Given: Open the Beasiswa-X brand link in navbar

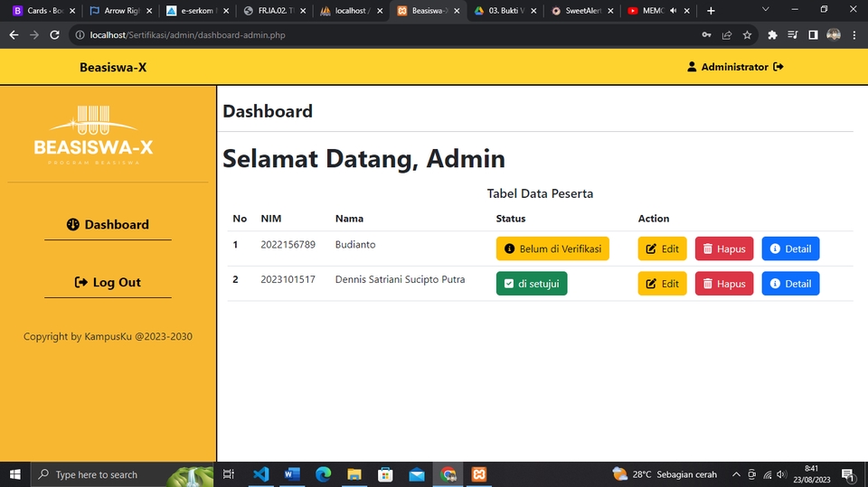Looking at the screenshot, I should pyautogui.click(x=113, y=68).
